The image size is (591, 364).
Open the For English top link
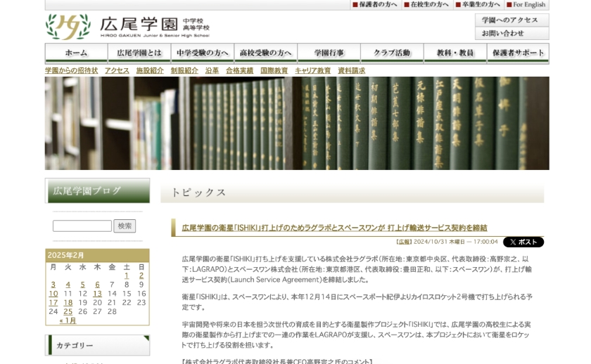[x=526, y=5]
